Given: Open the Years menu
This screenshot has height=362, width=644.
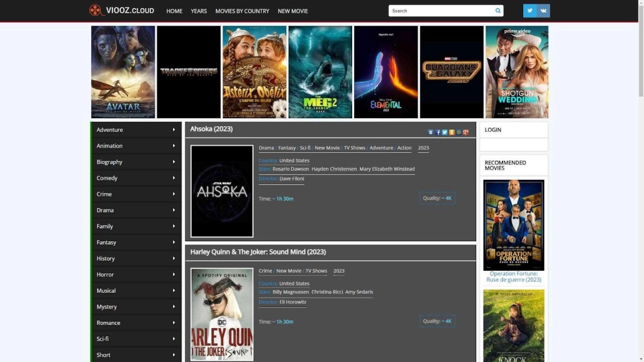Looking at the screenshot, I should click(199, 11).
